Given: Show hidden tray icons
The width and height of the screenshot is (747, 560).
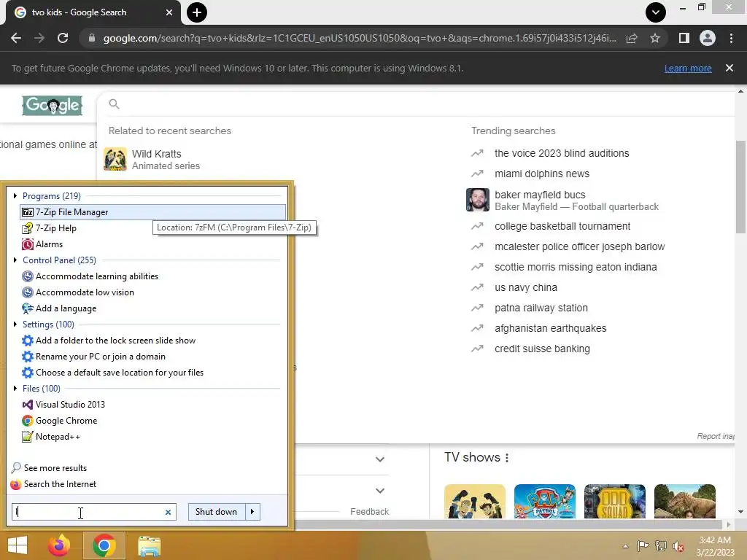Looking at the screenshot, I should 625,546.
